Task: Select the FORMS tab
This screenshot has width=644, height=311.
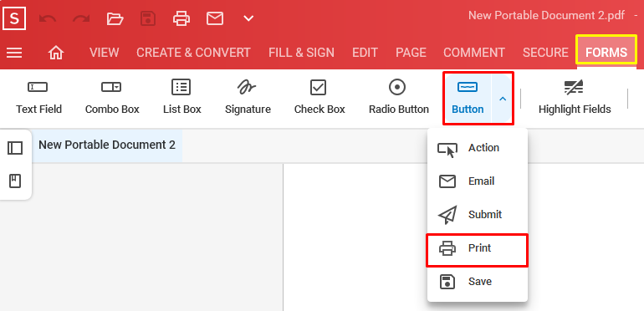Action: [x=606, y=53]
